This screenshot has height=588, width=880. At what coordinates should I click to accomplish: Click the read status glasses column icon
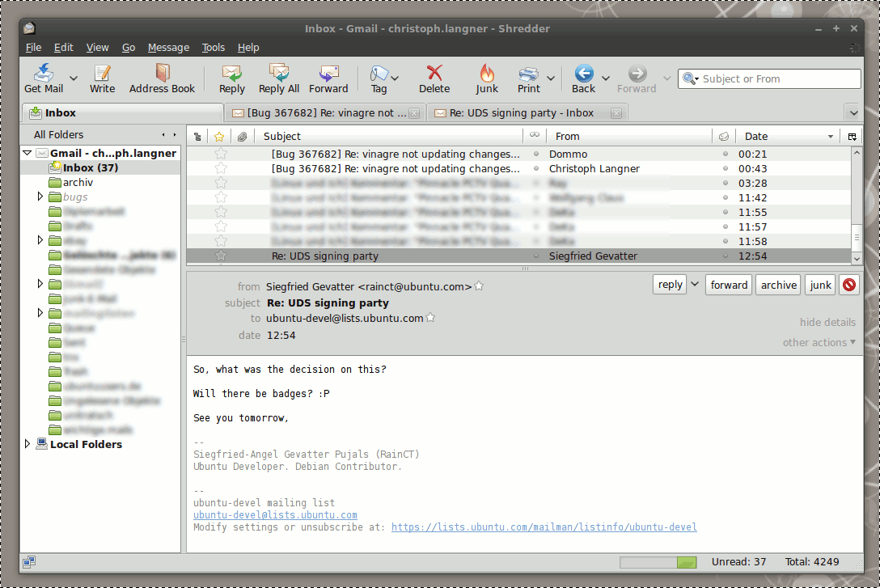tap(535, 135)
